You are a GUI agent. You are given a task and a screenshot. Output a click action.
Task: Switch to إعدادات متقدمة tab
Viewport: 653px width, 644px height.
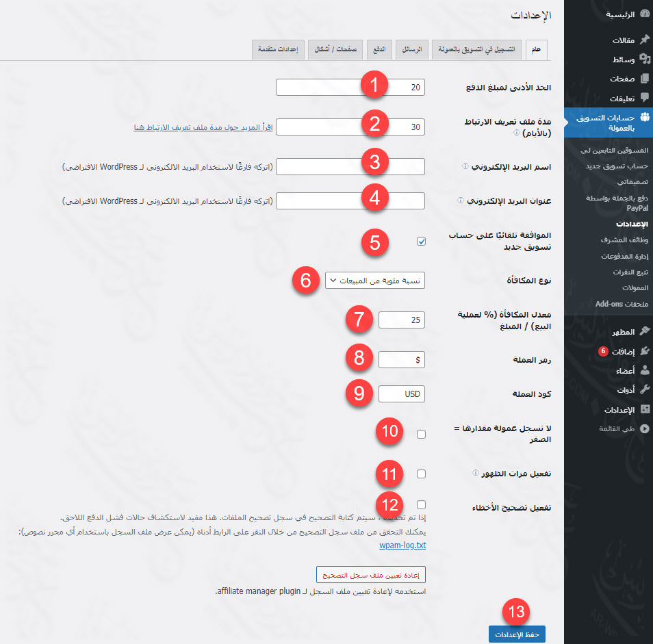click(x=278, y=49)
